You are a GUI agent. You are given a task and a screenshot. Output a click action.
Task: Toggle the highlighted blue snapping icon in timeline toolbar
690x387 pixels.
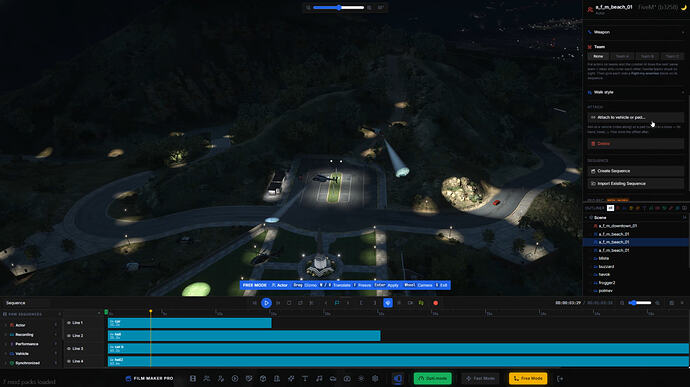point(388,303)
